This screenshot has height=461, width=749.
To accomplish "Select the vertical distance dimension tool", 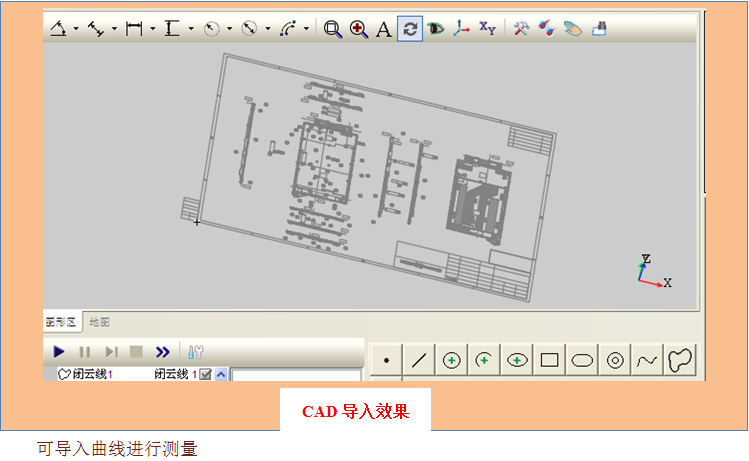I will pyautogui.click(x=172, y=29).
